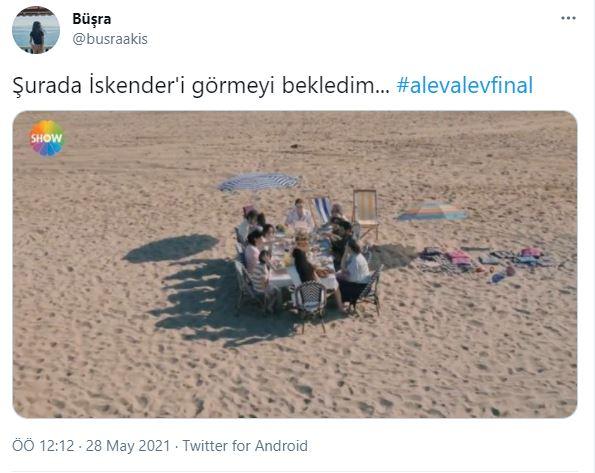Open the Twitter for Android source link
The image size is (595, 473).
point(245,446)
